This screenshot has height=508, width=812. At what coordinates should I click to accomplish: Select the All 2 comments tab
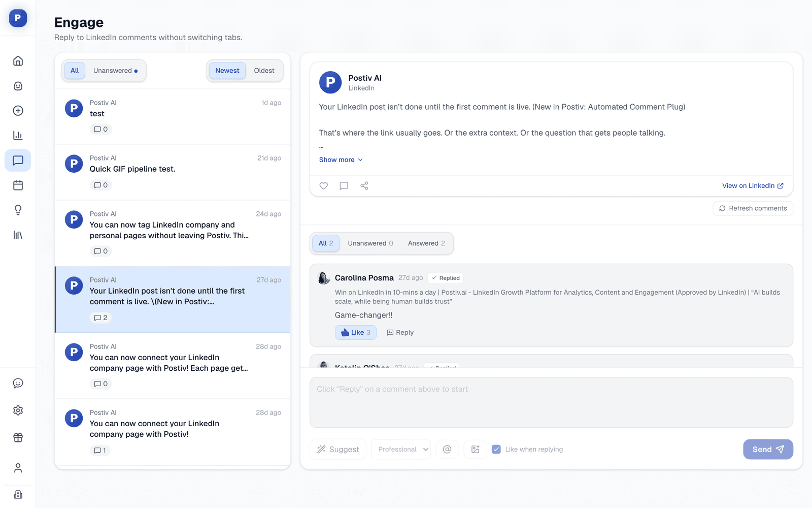(326, 243)
